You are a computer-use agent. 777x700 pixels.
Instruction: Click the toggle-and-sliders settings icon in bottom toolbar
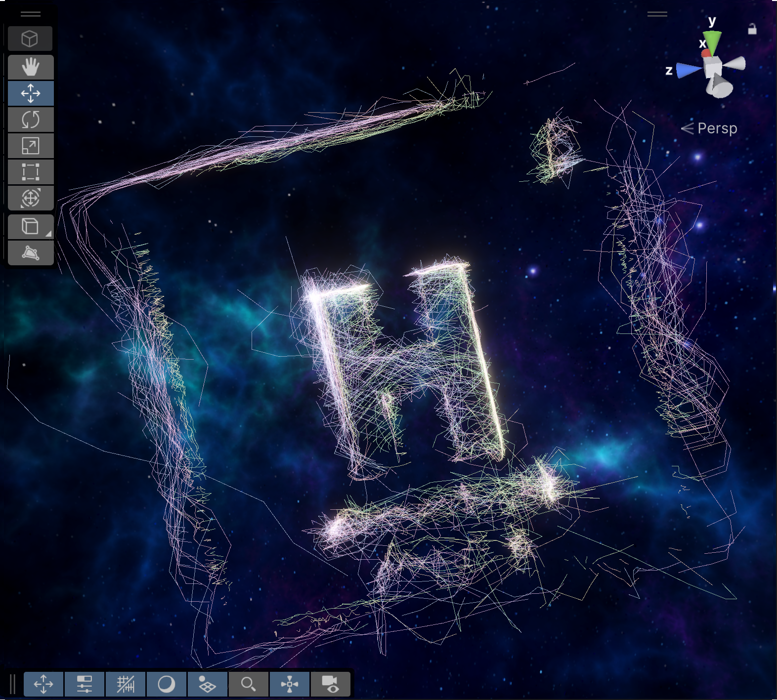[x=85, y=684]
